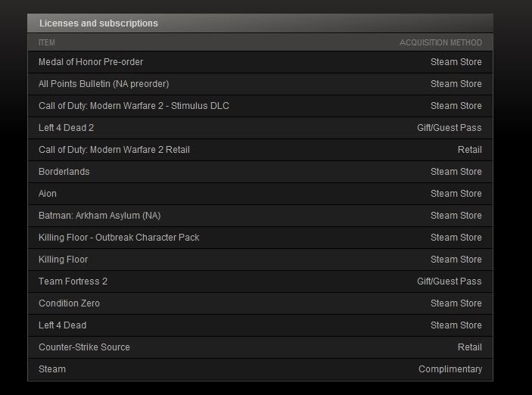532x395 pixels.
Task: Select 'All Points Bulletin (NA preorder)' item
Action: coord(104,84)
